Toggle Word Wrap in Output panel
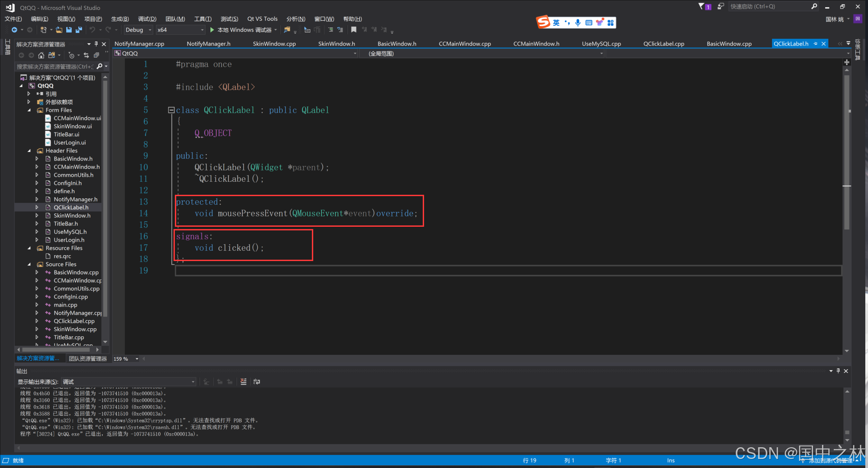868x468 pixels. (256, 382)
